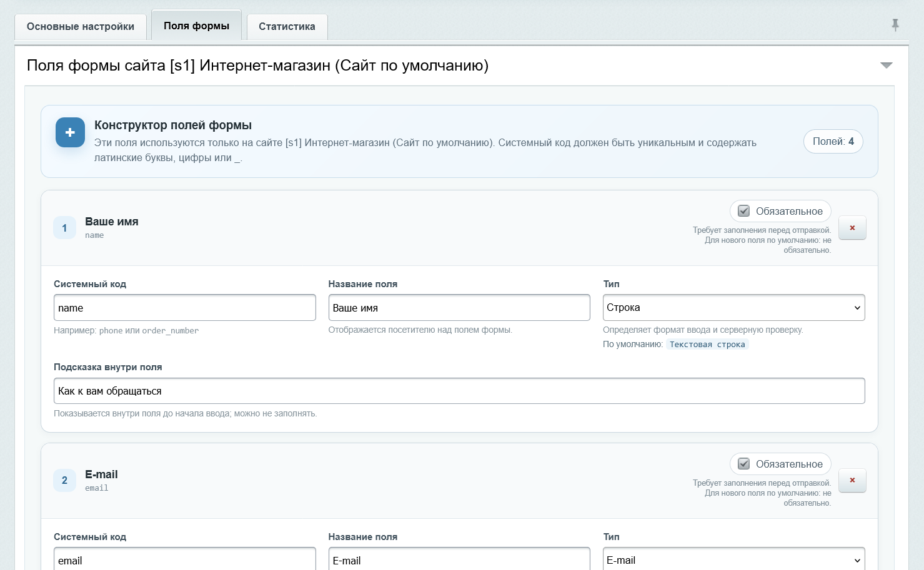Click Системный код input containing email
This screenshot has height=570, width=924.
(185, 559)
